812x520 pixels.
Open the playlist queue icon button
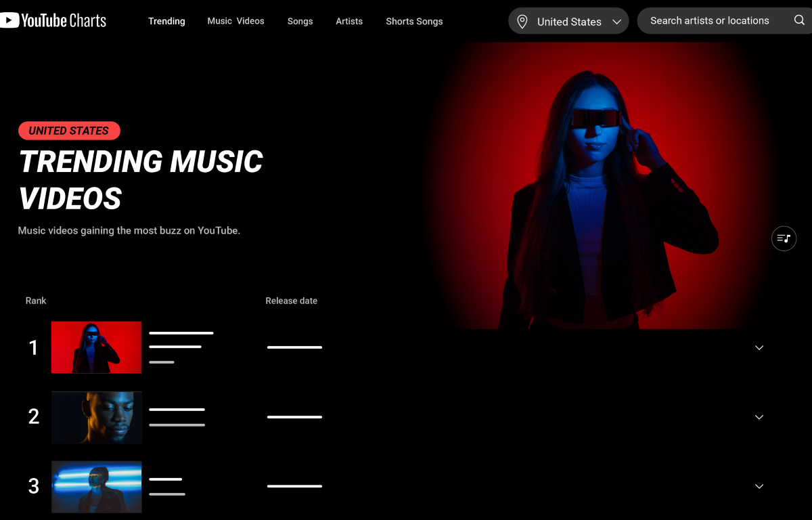coord(784,238)
